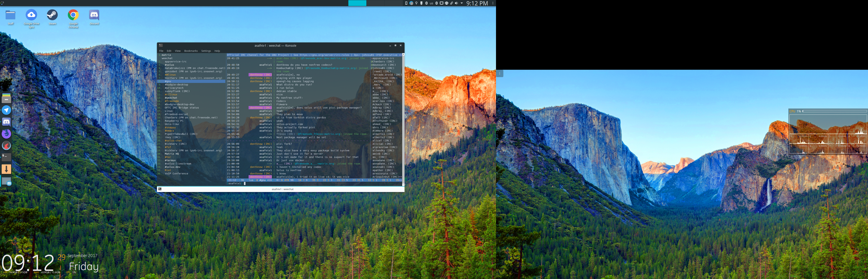This screenshot has width=868, height=279.
Task: Open volume control in tray
Action: [456, 3]
